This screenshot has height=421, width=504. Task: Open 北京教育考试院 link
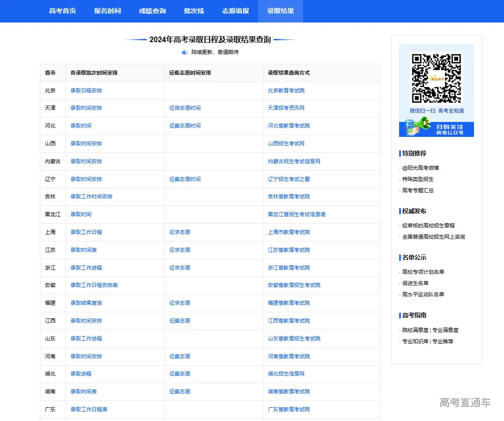pos(285,90)
